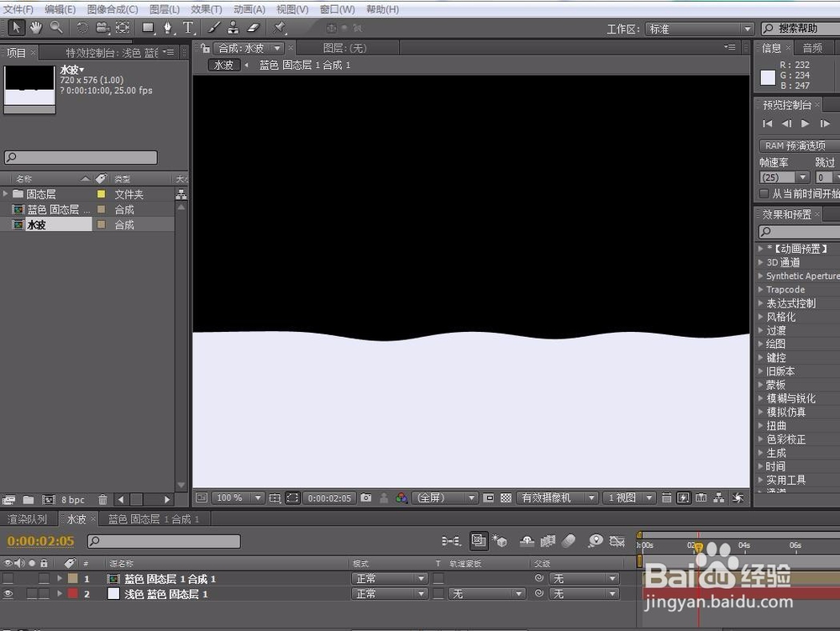Open the 有效摄像机 view dropdown
840x631 pixels.
[557, 497]
